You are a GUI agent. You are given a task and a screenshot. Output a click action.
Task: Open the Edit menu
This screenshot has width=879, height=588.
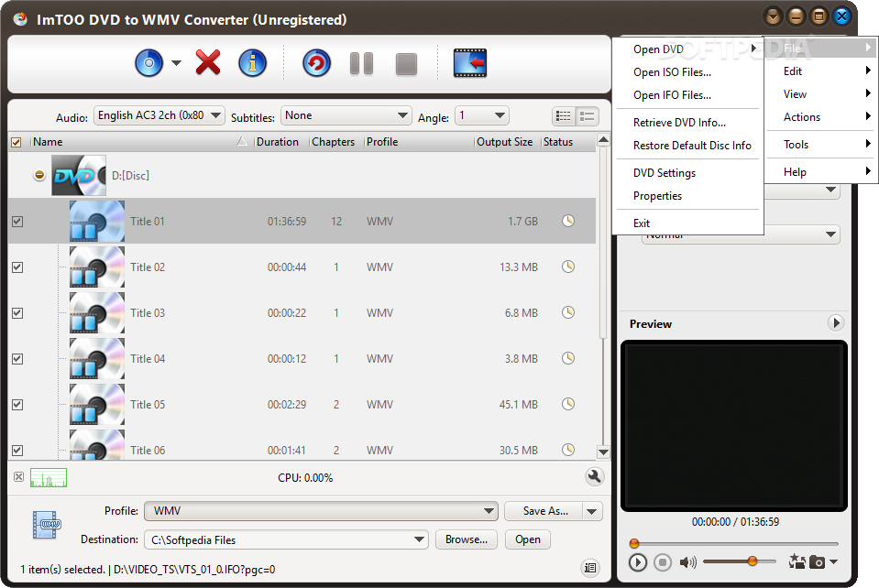820,71
